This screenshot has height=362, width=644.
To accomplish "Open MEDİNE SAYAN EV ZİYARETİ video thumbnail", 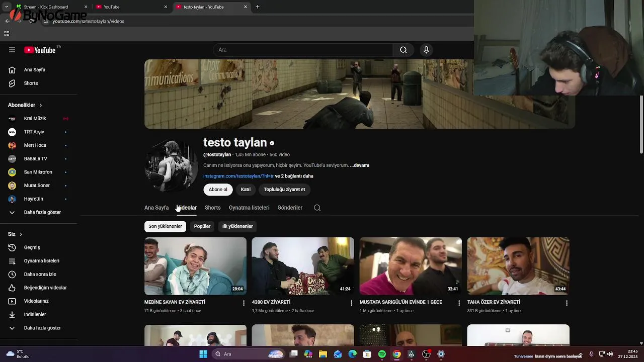I will [x=195, y=266].
